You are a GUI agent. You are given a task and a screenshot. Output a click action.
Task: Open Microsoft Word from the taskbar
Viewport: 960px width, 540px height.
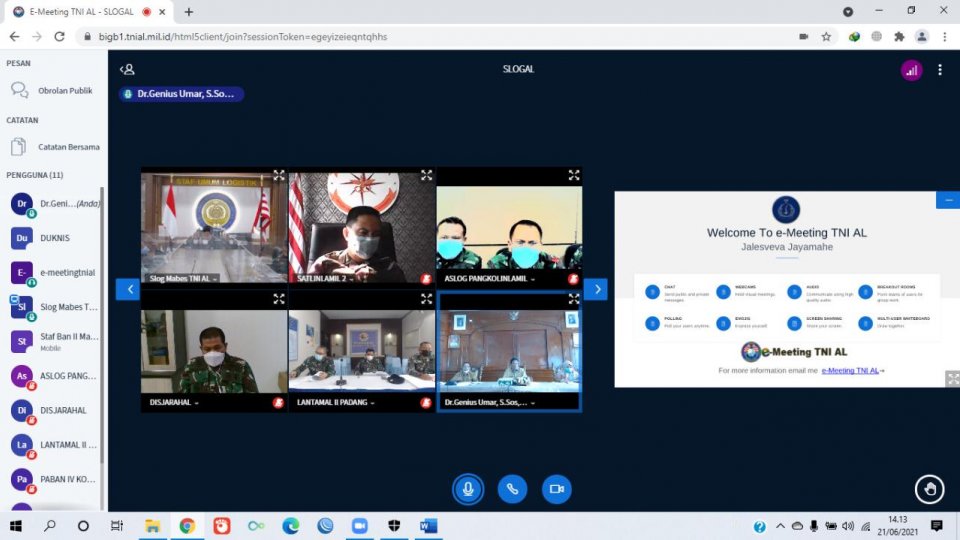(429, 526)
